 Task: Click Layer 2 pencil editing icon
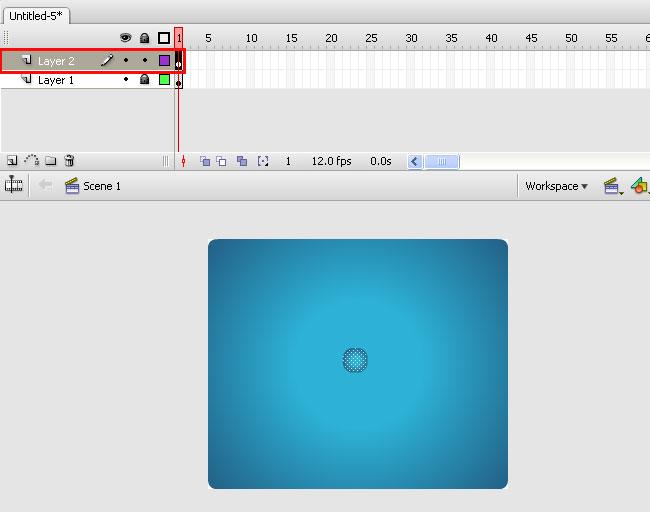click(x=107, y=61)
